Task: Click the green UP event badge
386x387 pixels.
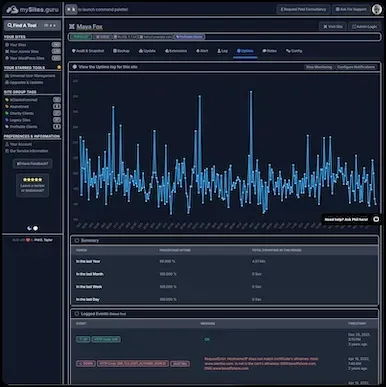Action: click(x=83, y=339)
